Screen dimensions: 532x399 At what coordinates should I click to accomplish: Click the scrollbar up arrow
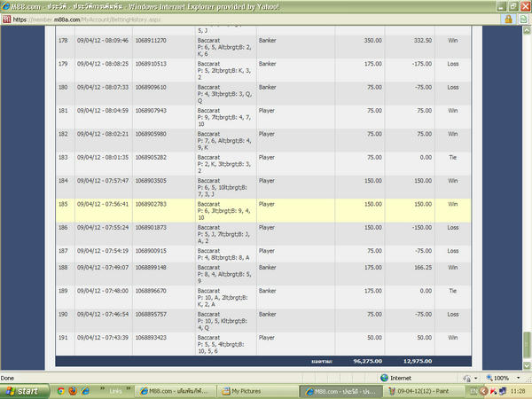[x=527, y=30]
